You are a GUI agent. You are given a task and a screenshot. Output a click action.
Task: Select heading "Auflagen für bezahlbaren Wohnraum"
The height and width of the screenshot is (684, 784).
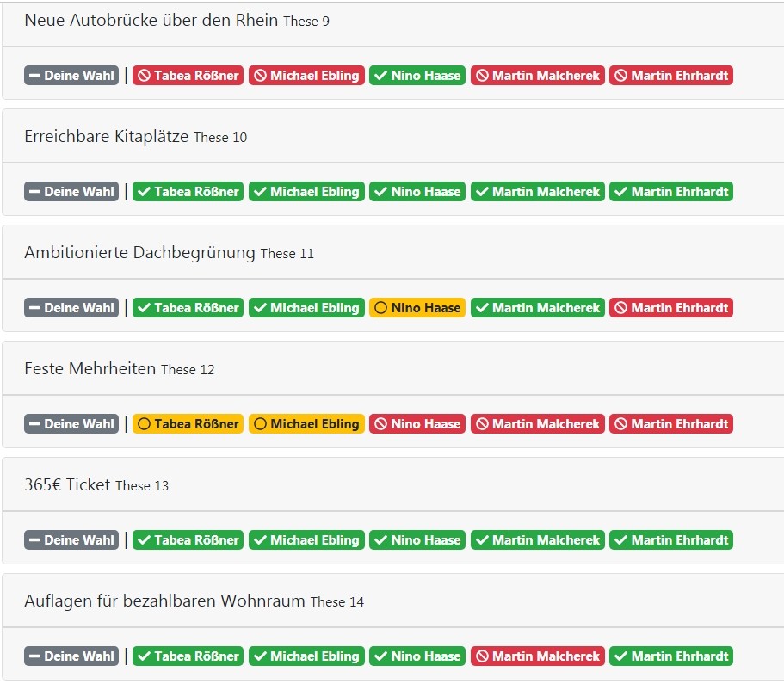164,601
